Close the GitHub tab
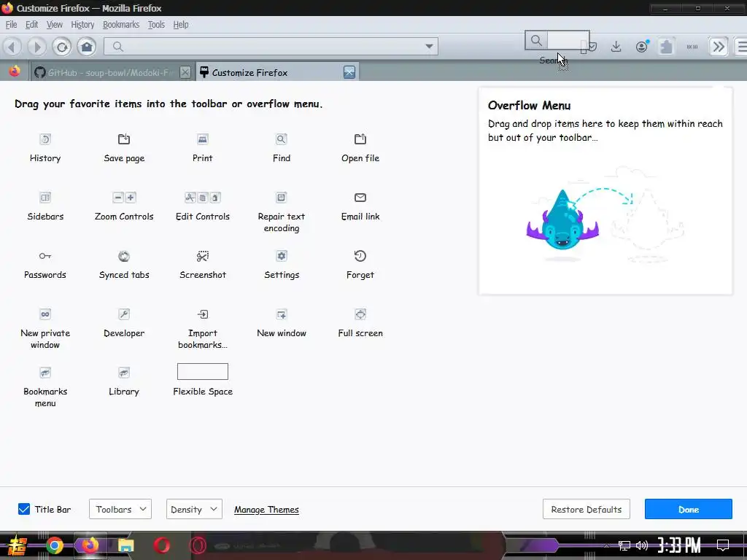This screenshot has height=560, width=747. point(185,72)
